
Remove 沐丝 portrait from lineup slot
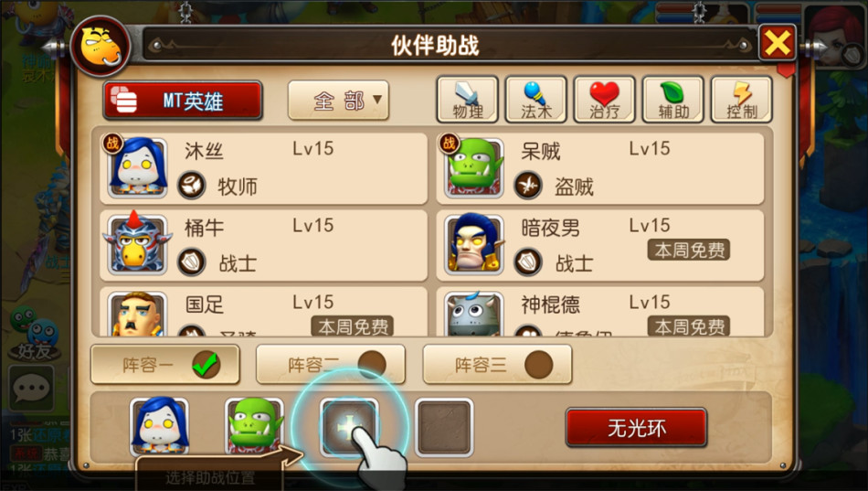pyautogui.click(x=159, y=426)
